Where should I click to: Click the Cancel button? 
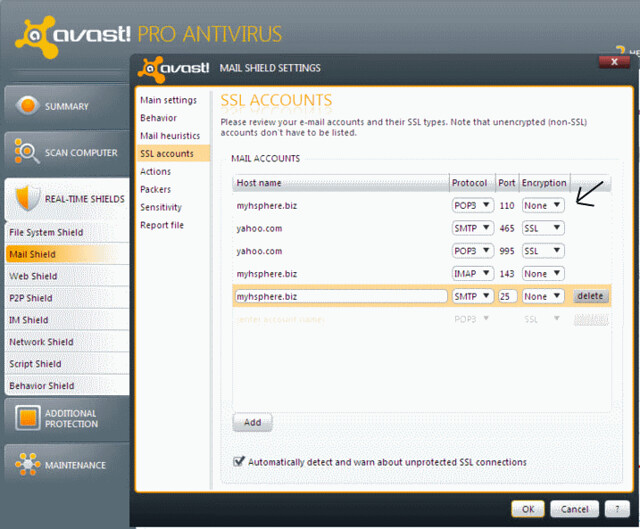pyautogui.click(x=574, y=509)
